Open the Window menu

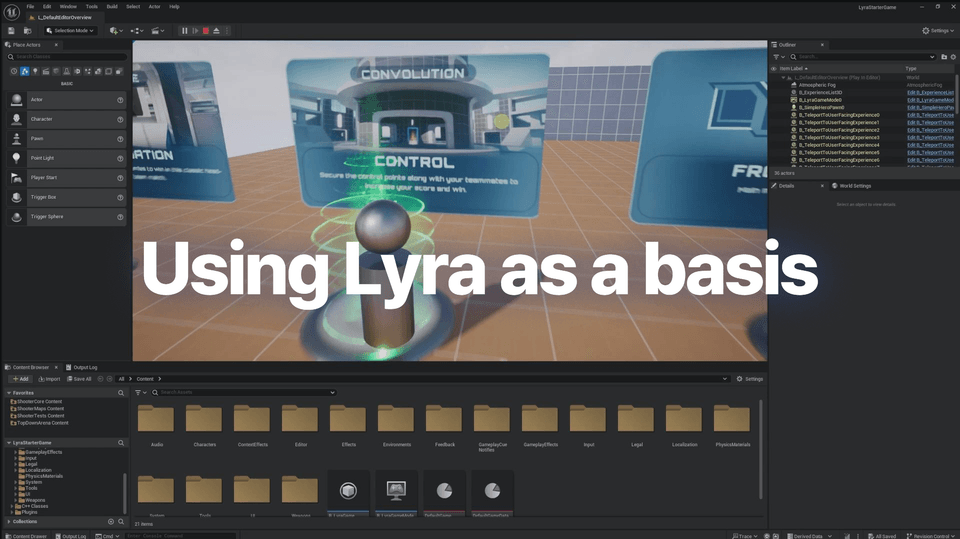pos(68,7)
